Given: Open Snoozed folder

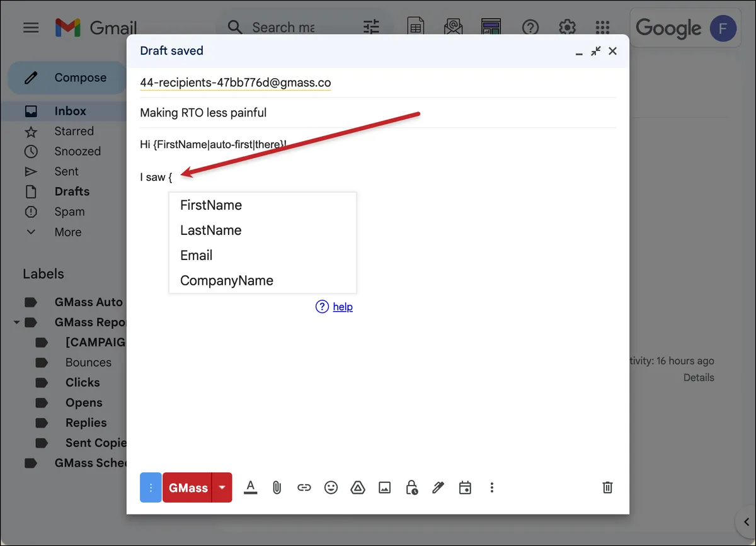Looking at the screenshot, I should coord(77,151).
